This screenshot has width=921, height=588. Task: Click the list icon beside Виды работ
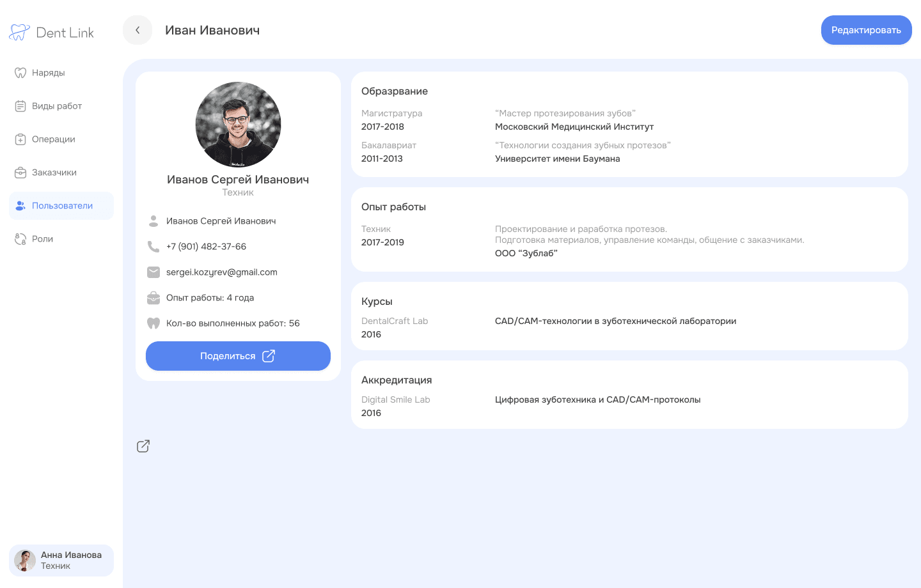(20, 106)
